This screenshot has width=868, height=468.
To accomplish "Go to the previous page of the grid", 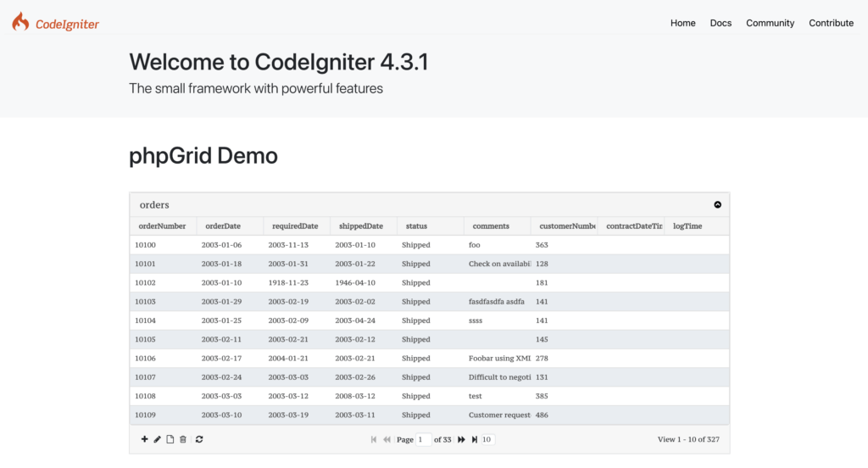I will point(387,439).
